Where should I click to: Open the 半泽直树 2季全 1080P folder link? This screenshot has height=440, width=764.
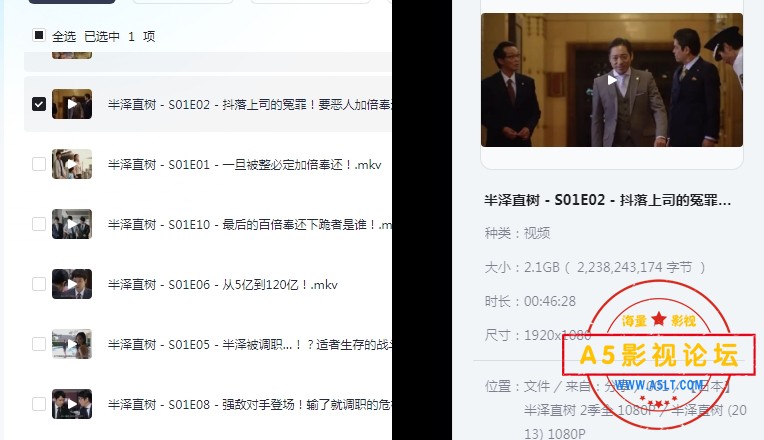click(590, 410)
